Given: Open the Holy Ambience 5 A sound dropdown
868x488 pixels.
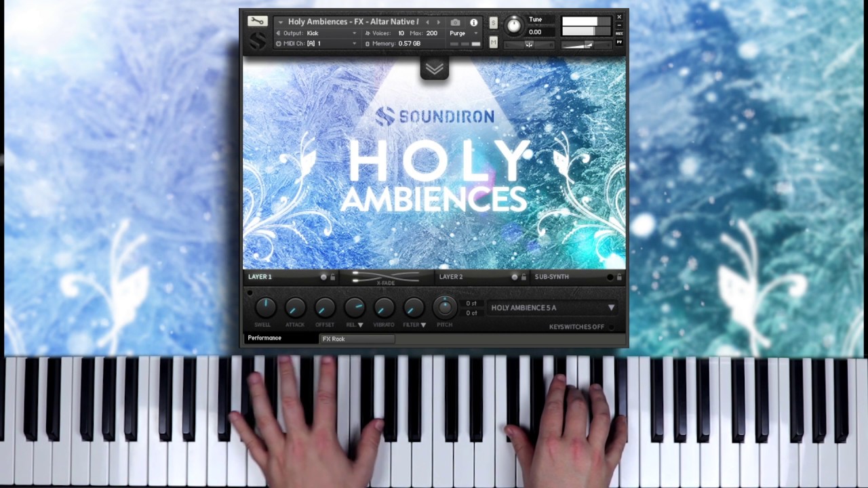Looking at the screenshot, I should [x=552, y=308].
